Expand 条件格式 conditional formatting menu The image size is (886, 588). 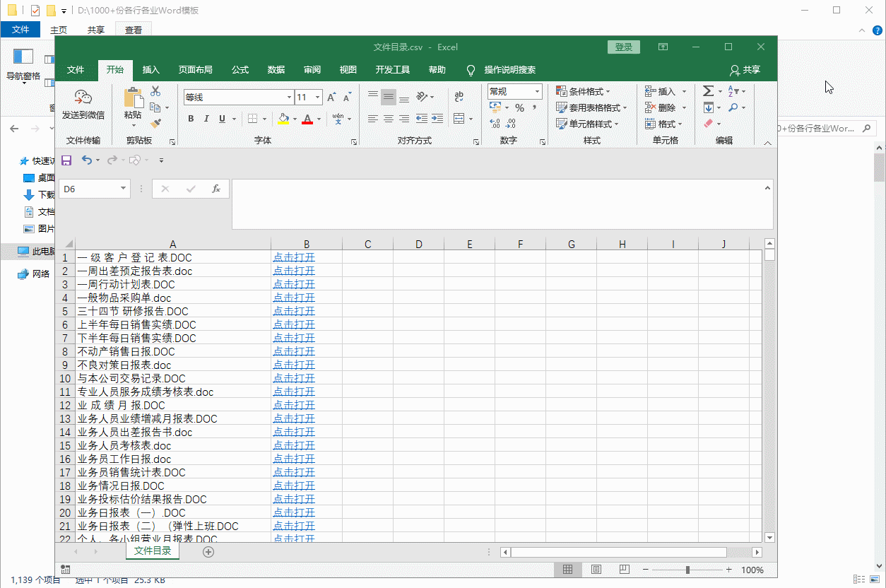coord(583,91)
